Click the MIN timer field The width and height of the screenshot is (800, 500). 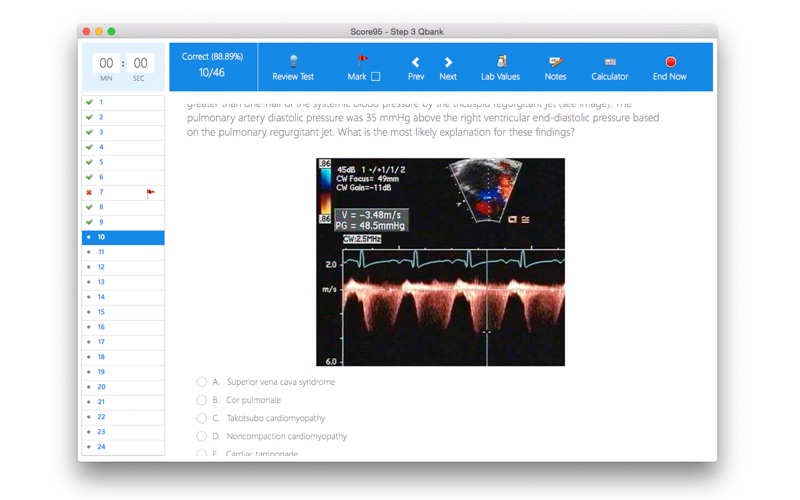click(106, 63)
